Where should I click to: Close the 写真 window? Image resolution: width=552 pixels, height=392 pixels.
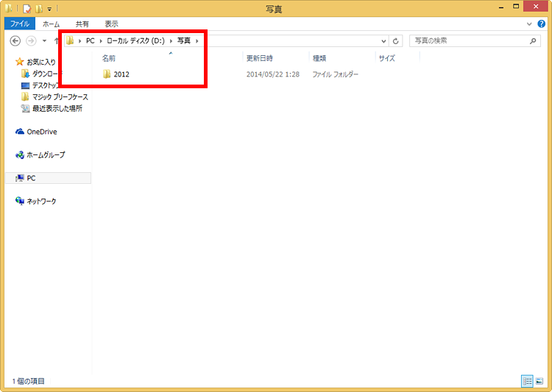click(x=536, y=7)
